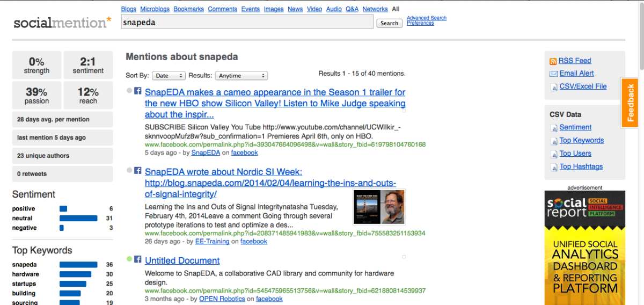
Task: Open the orange Feedback side tab
Action: 630,103
